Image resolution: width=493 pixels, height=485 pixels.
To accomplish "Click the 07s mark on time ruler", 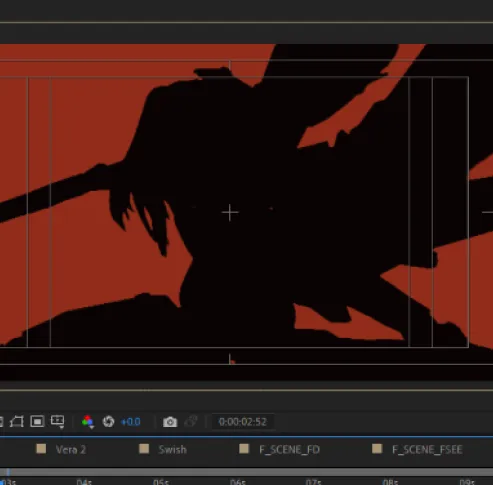I will 314,482.
